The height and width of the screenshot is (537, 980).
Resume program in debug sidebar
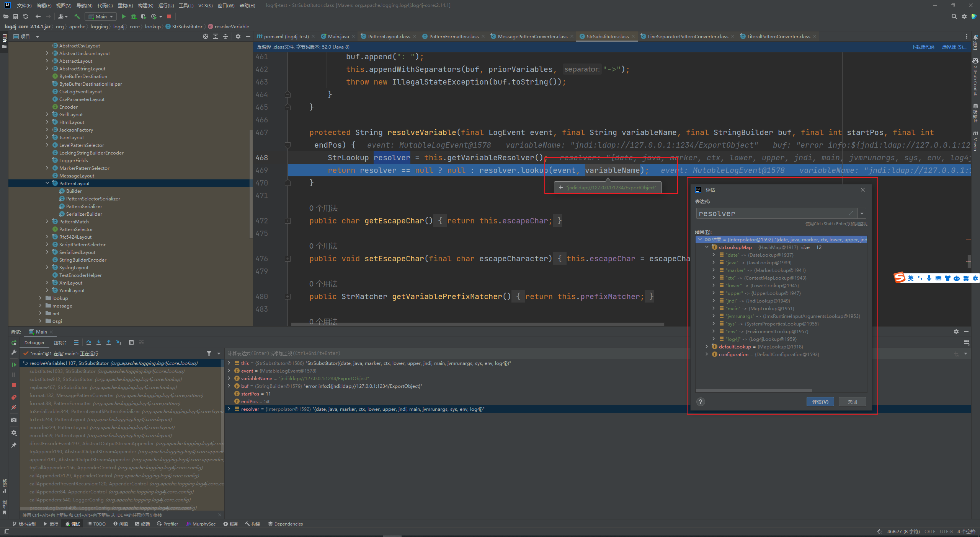(14, 365)
